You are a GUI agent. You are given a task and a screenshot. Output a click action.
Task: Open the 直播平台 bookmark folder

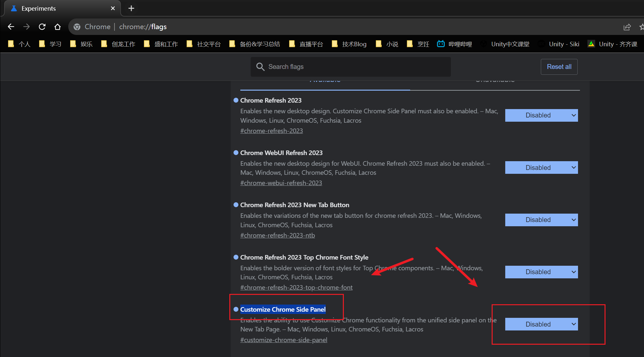(x=306, y=44)
